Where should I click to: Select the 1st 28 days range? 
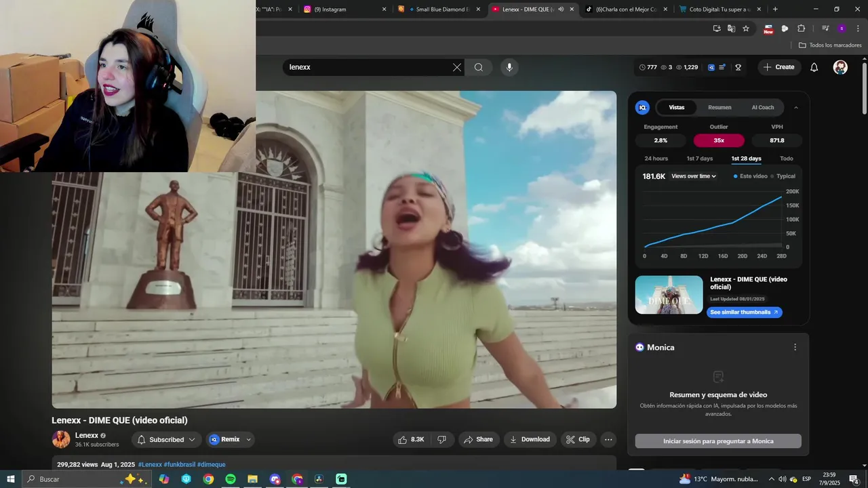click(x=746, y=159)
